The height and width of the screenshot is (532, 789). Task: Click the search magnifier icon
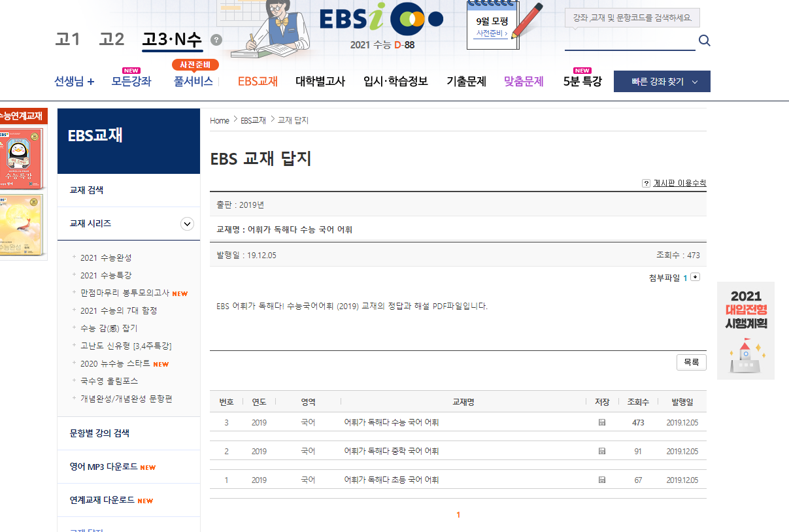(x=704, y=41)
